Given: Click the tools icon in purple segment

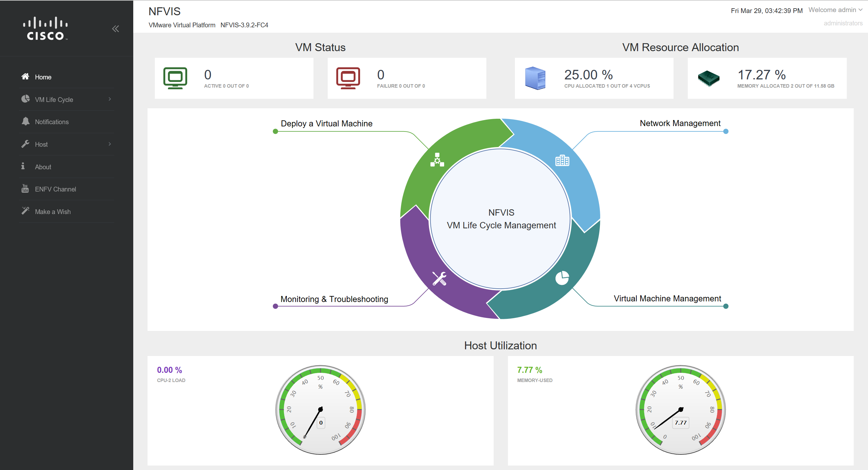Looking at the screenshot, I should (x=439, y=279).
